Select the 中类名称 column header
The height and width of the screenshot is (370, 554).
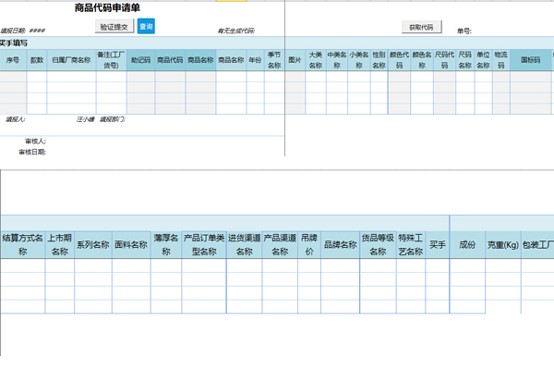click(337, 60)
